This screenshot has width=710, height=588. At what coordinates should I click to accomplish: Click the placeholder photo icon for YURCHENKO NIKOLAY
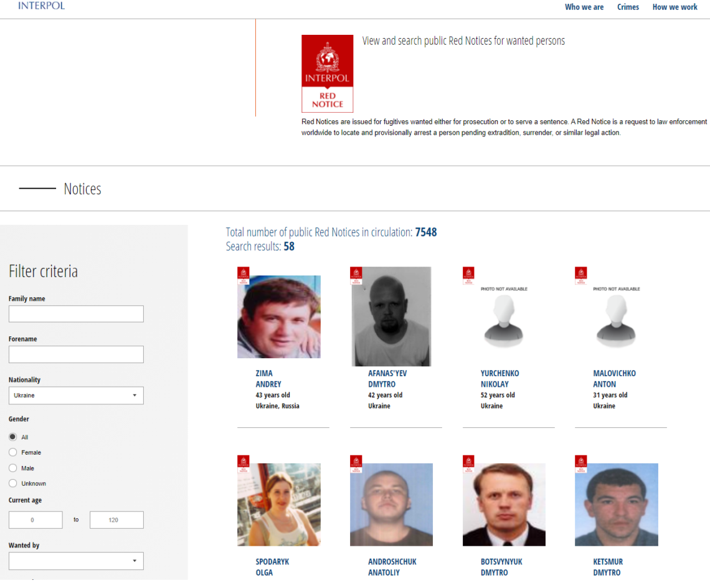[503, 321]
